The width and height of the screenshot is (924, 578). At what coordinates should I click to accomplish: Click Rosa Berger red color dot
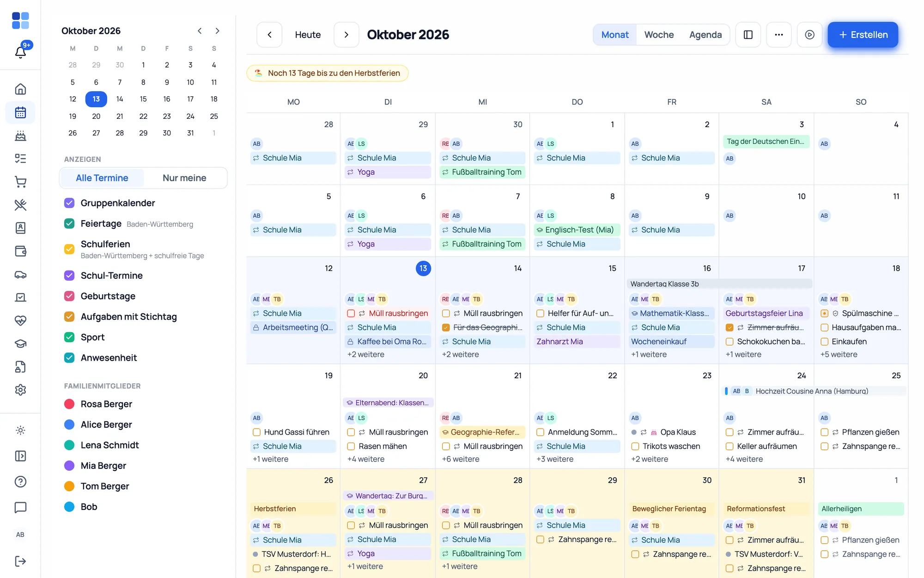pos(69,404)
